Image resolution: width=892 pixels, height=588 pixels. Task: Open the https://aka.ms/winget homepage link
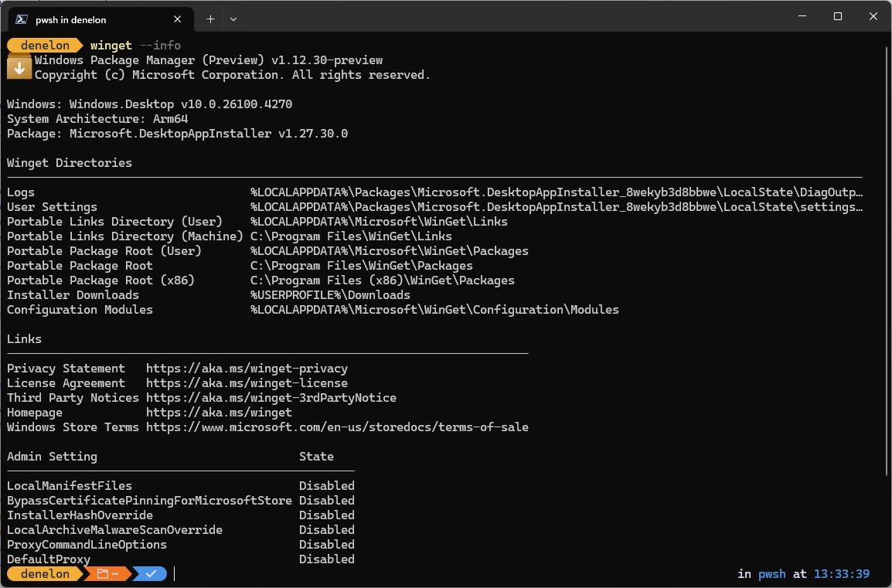coord(219,413)
